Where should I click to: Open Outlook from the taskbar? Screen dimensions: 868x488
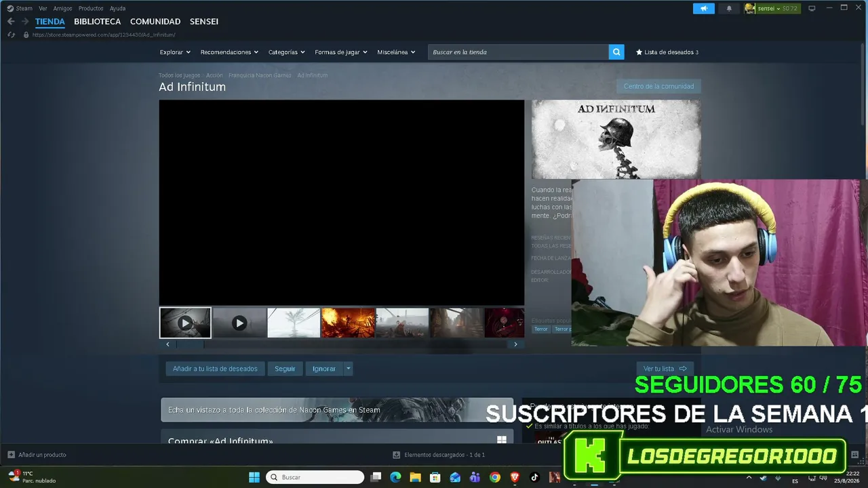coord(455,477)
